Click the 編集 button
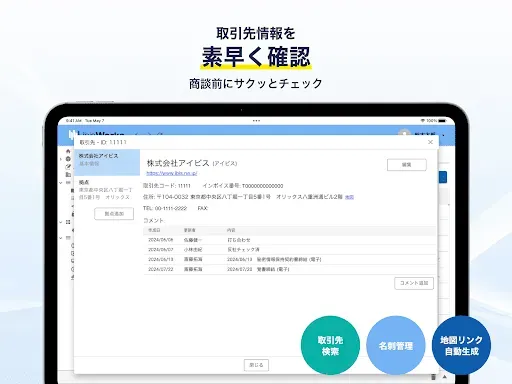 click(x=407, y=165)
